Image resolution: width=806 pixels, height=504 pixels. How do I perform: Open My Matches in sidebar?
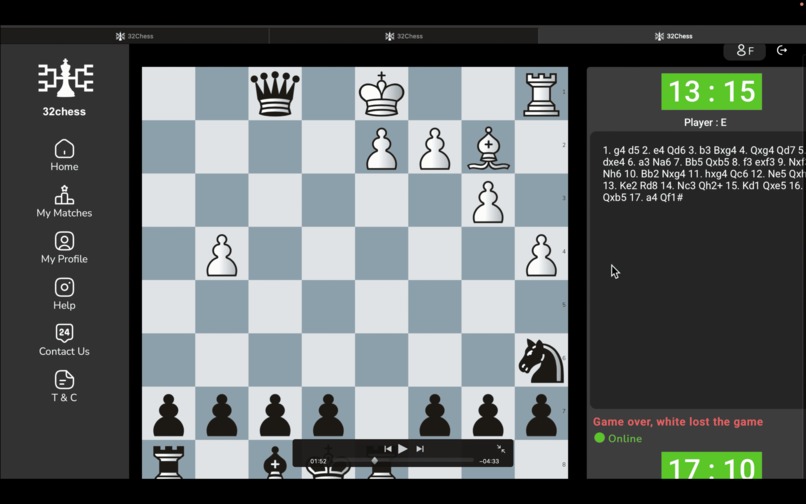(64, 202)
